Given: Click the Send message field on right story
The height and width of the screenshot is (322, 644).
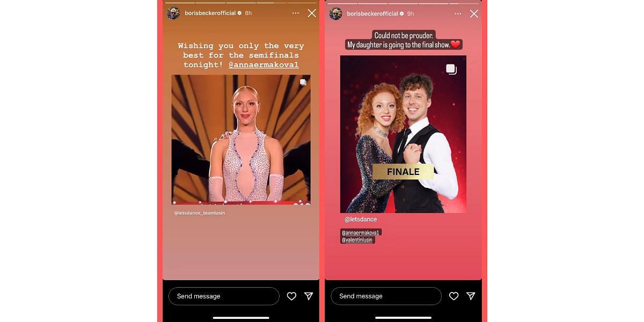Looking at the screenshot, I should tap(386, 296).
